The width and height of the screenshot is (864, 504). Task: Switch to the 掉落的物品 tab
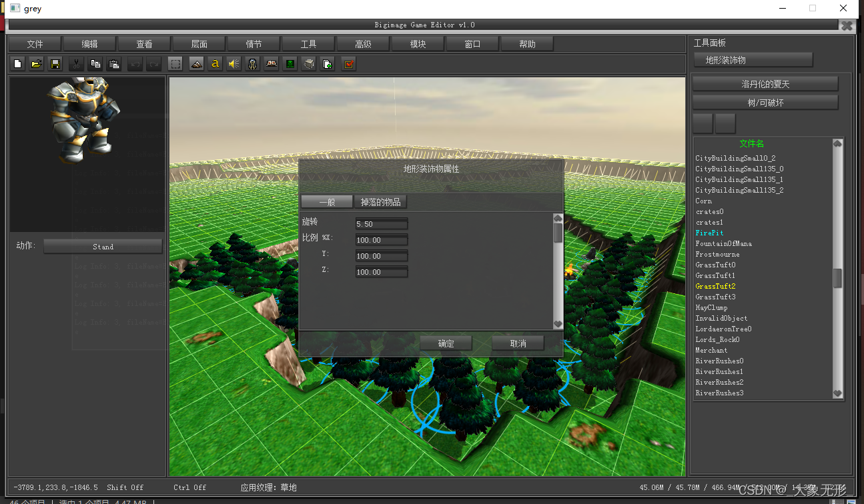coord(380,202)
